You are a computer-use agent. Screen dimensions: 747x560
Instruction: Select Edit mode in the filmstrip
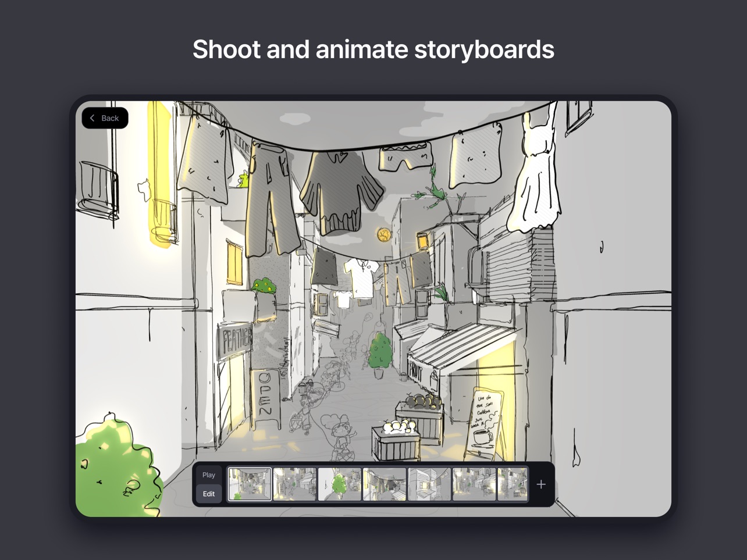tap(209, 494)
